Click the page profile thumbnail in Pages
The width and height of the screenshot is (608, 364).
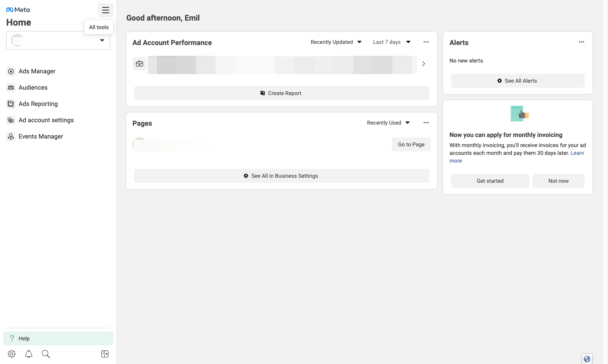click(139, 144)
